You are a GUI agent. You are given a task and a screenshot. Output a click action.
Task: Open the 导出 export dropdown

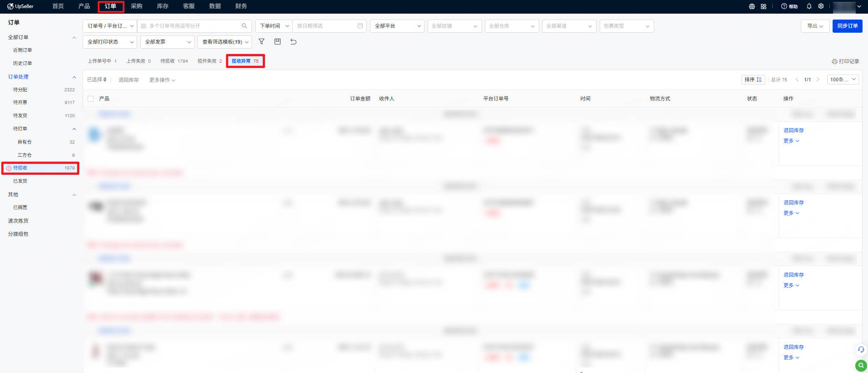815,26
